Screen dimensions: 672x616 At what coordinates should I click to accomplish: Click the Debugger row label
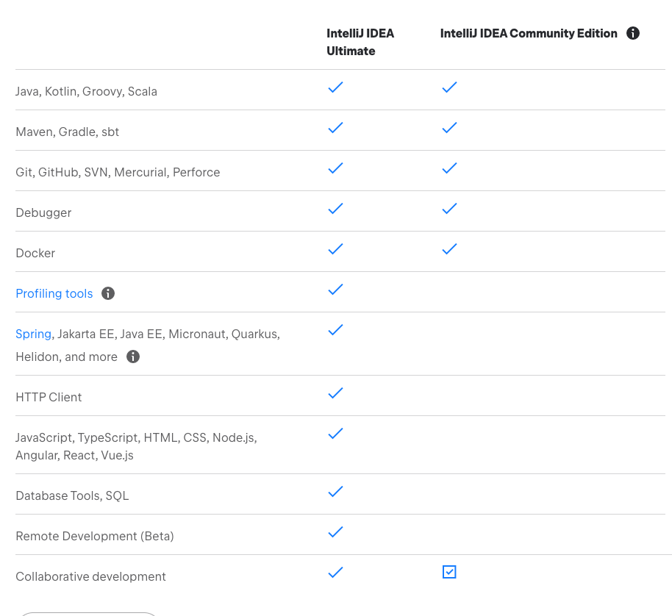[43, 213]
